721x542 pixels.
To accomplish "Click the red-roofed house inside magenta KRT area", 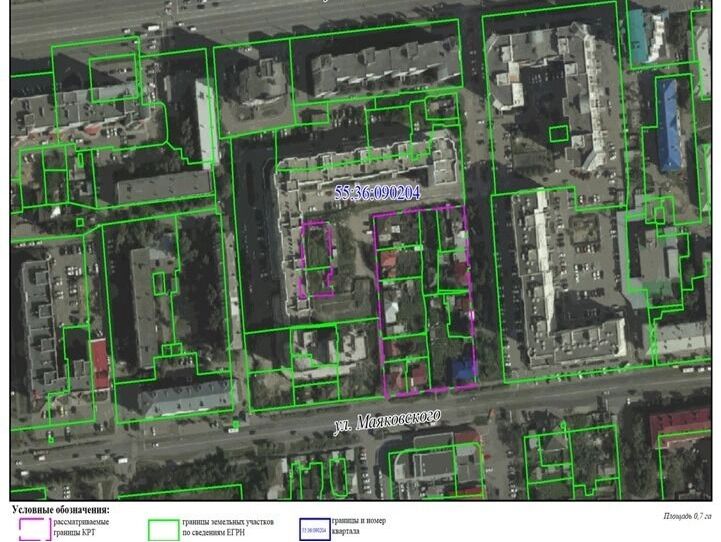I will tap(389, 262).
